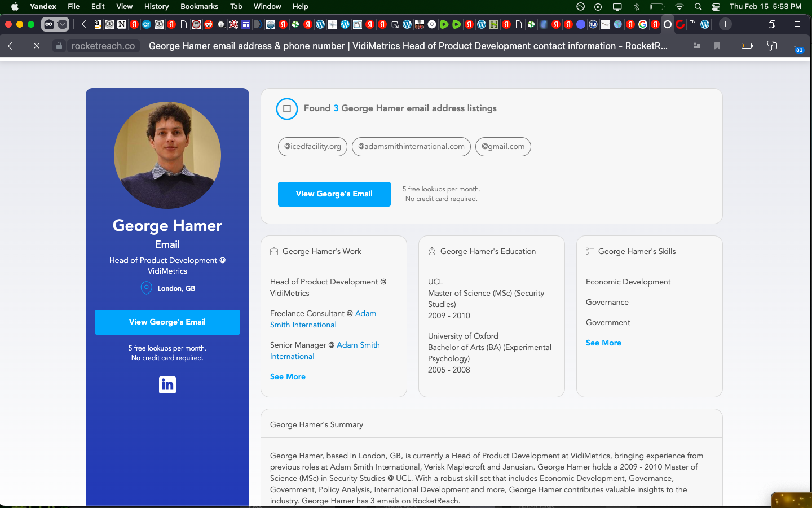812x508 pixels.
Task: Open the incognito mask icon in the tab bar
Action: click(49, 24)
